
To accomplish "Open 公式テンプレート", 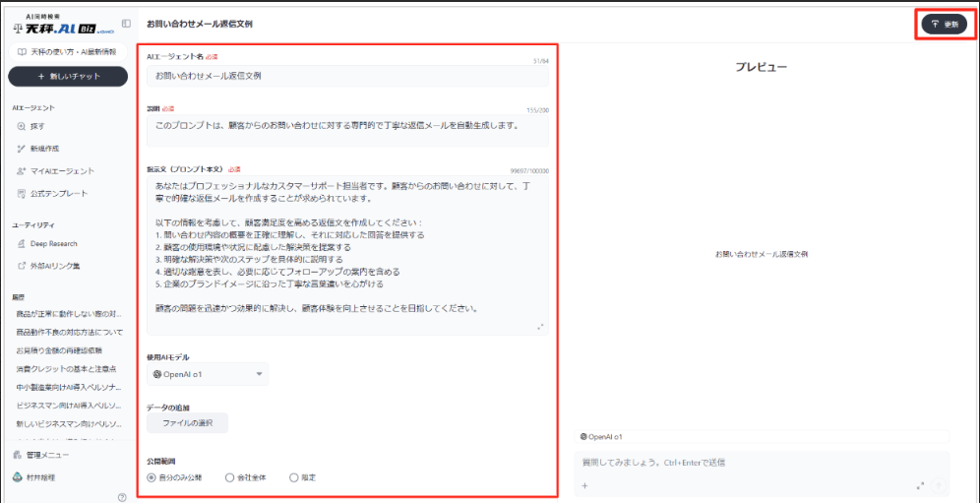I will click(52, 193).
